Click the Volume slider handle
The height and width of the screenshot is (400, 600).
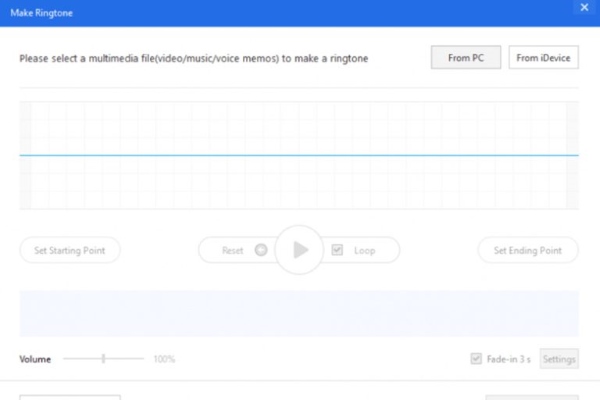tap(103, 358)
